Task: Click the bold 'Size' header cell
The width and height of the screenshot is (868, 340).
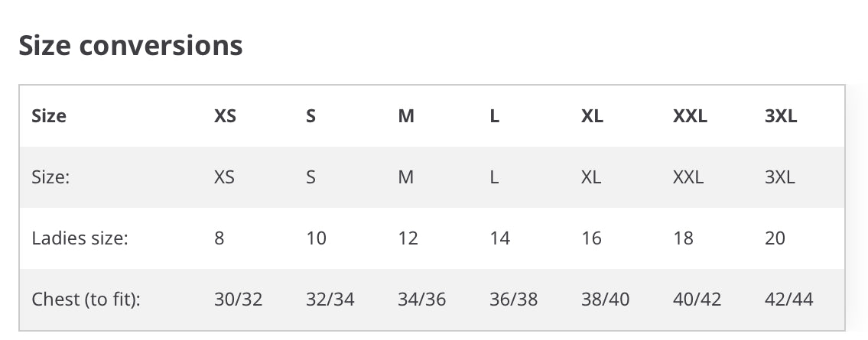Action: [49, 116]
